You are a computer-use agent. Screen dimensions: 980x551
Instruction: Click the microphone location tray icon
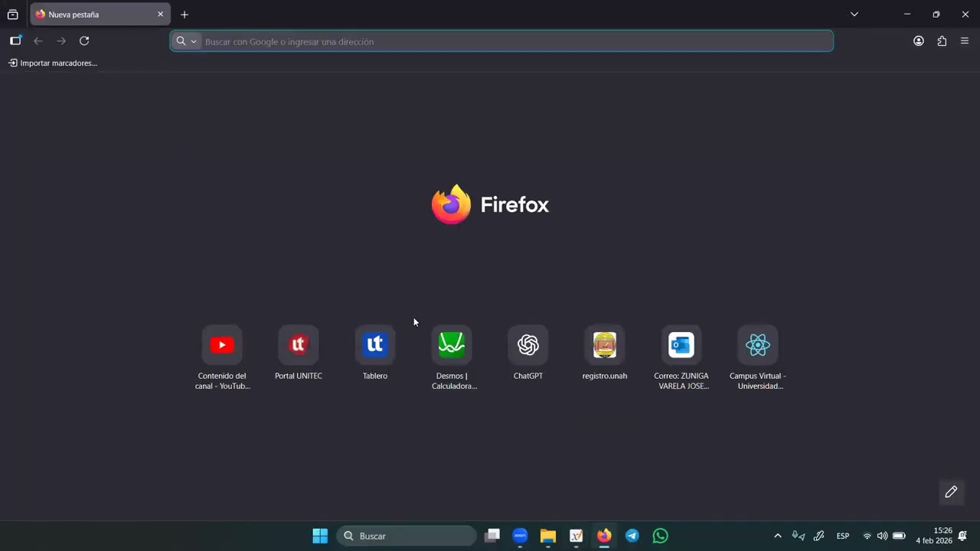799,536
